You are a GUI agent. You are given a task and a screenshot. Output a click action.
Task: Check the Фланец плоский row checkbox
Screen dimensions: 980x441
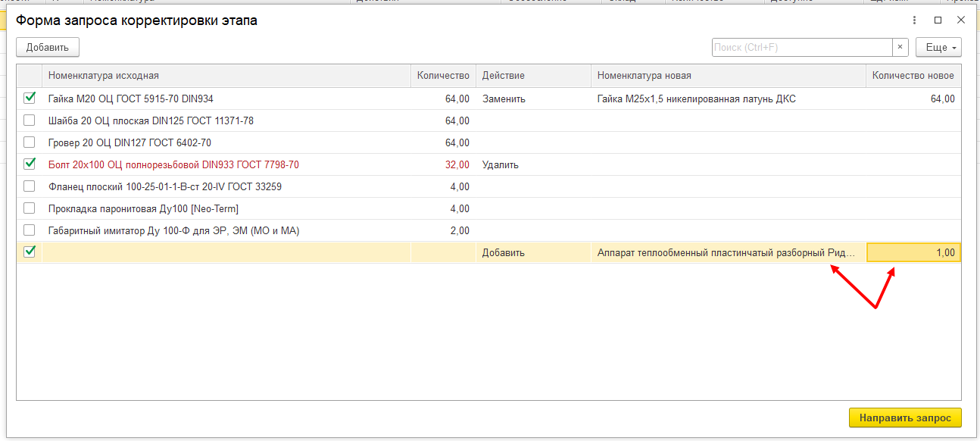(30, 186)
